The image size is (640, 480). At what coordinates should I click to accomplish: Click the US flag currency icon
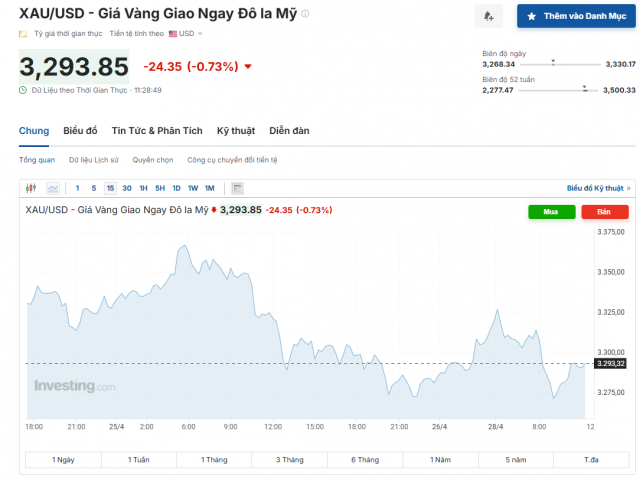tap(173, 33)
